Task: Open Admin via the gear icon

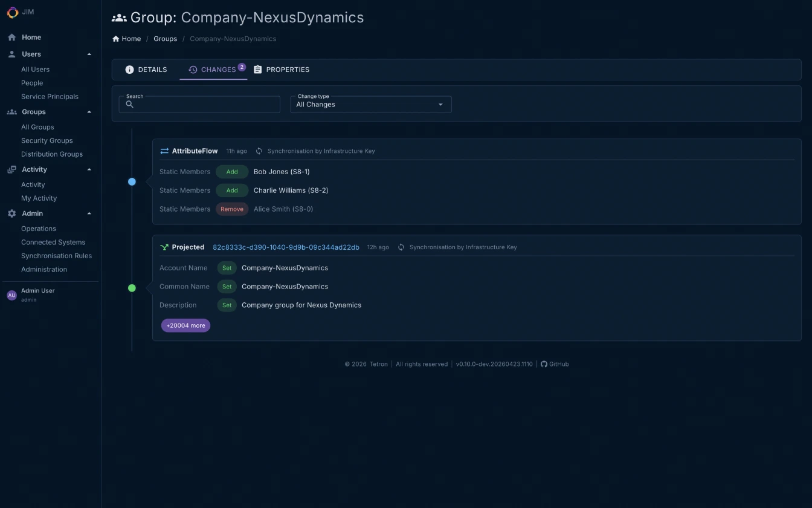Action: click(x=11, y=213)
